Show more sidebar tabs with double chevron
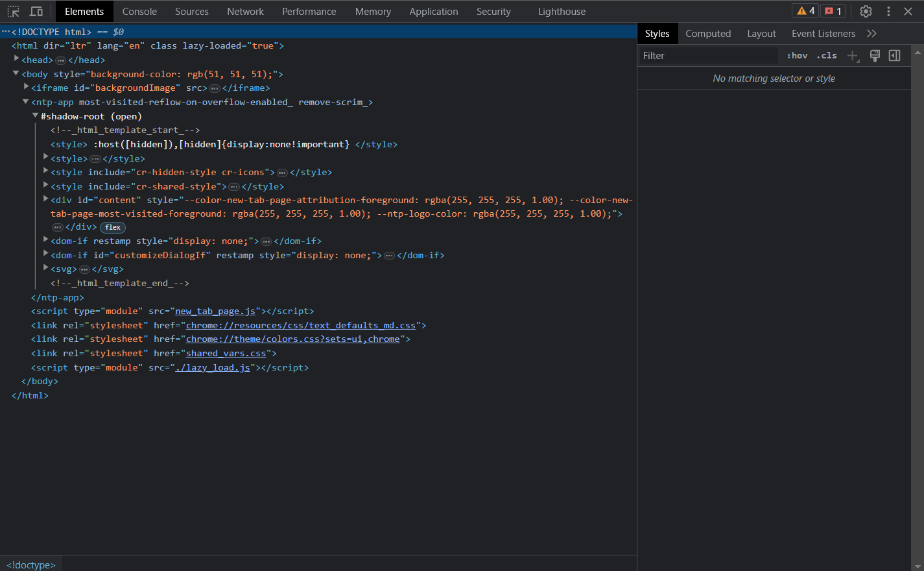Image resolution: width=924 pixels, height=571 pixels. 871,34
